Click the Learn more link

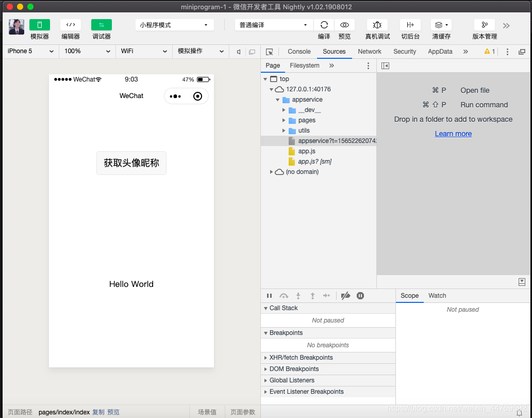453,134
